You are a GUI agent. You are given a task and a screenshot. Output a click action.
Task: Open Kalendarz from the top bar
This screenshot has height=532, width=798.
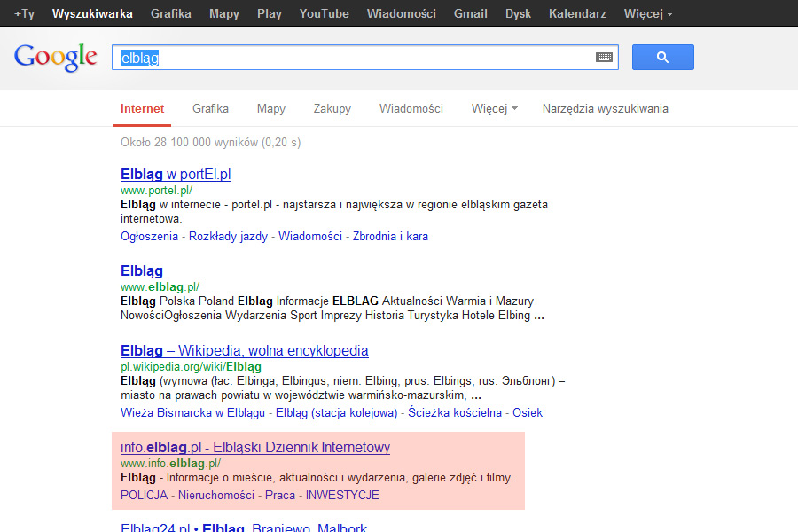(577, 14)
